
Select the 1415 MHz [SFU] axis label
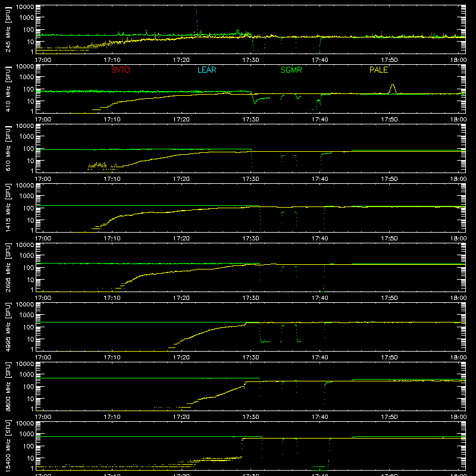(8, 208)
